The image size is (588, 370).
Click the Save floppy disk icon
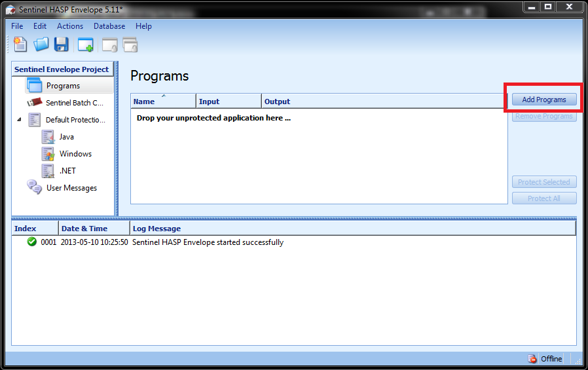61,45
